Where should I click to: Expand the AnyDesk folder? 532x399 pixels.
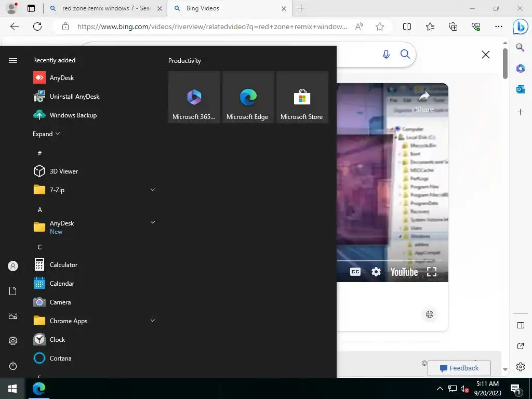pyautogui.click(x=153, y=222)
